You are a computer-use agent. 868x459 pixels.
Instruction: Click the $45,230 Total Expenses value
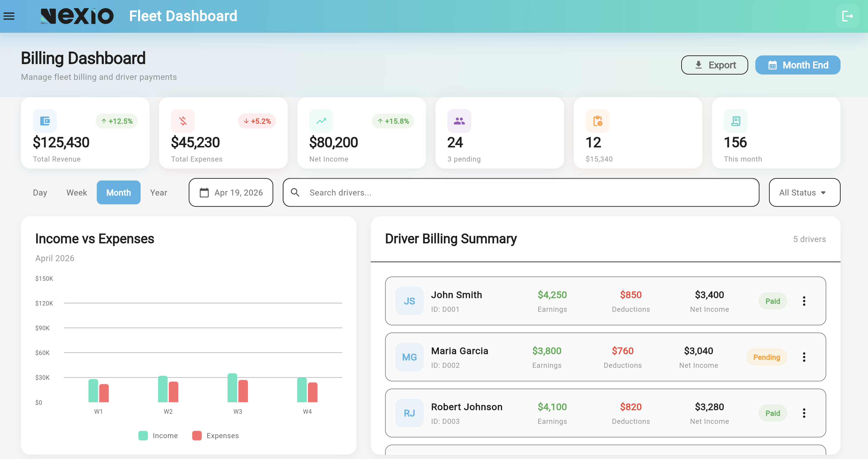click(195, 142)
